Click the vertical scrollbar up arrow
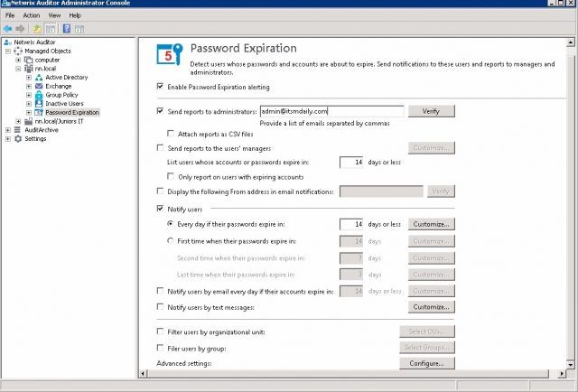 (570, 42)
